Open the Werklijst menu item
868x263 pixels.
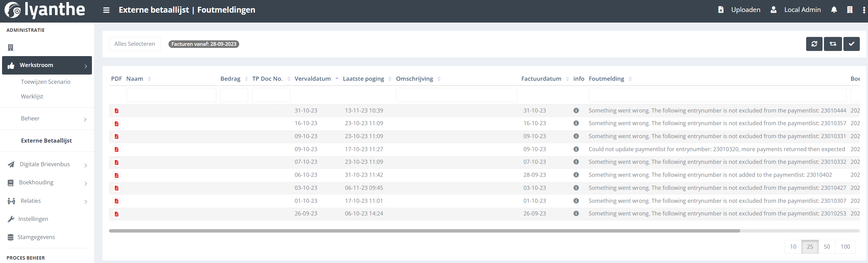(32, 96)
